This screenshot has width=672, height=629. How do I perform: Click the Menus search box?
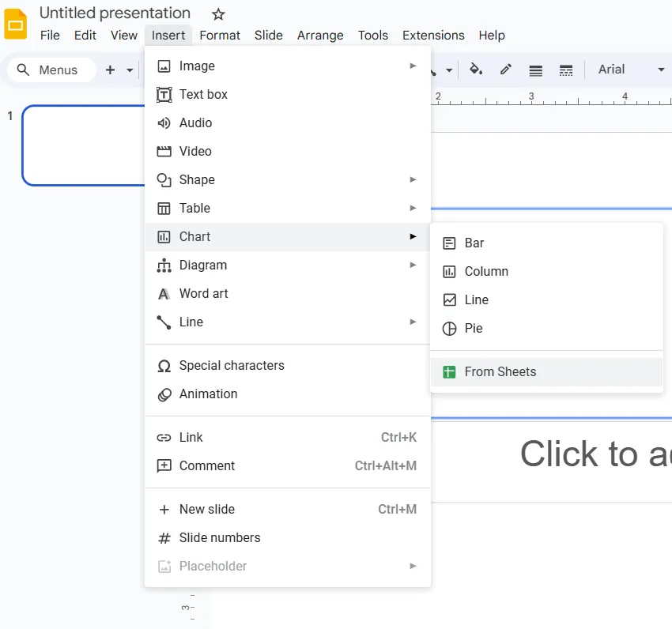pyautogui.click(x=51, y=70)
